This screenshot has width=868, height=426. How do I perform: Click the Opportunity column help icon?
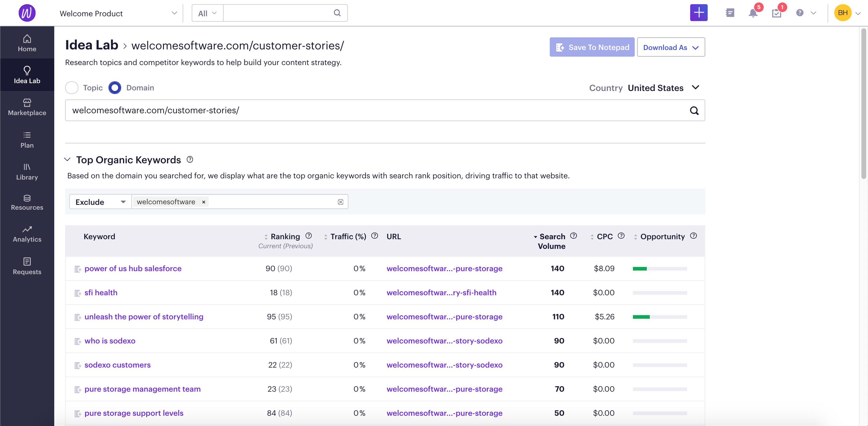coord(693,236)
